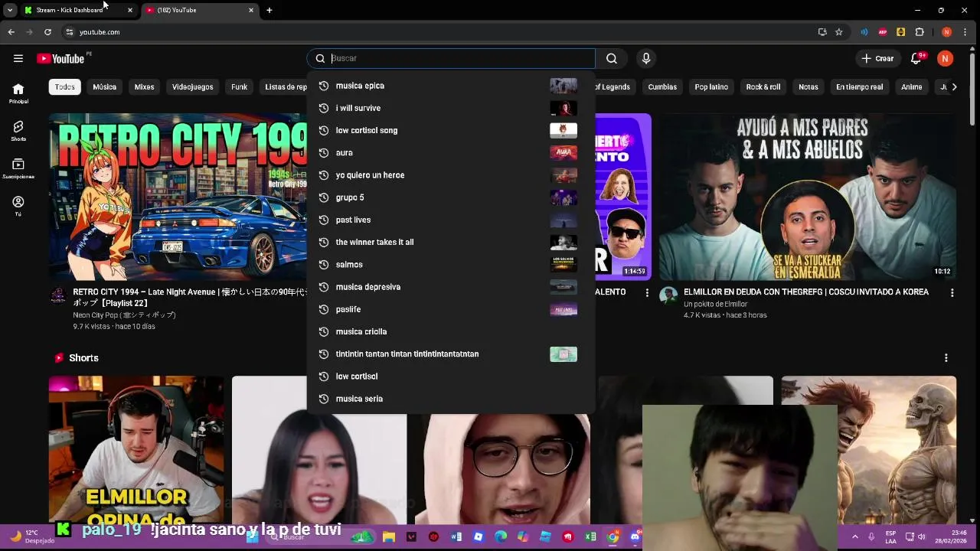This screenshot has width=980, height=551.
Task: Open the Chrome profile avatar in toolbar
Action: [x=947, y=32]
